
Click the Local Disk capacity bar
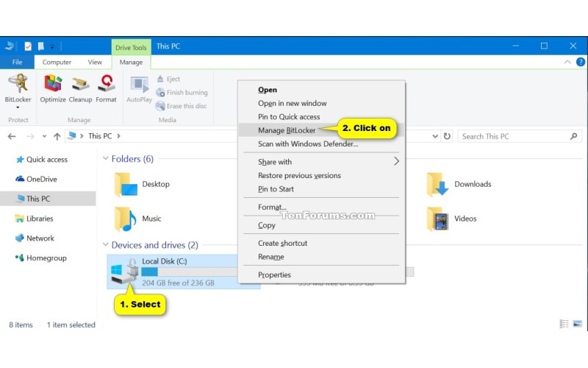point(190,272)
